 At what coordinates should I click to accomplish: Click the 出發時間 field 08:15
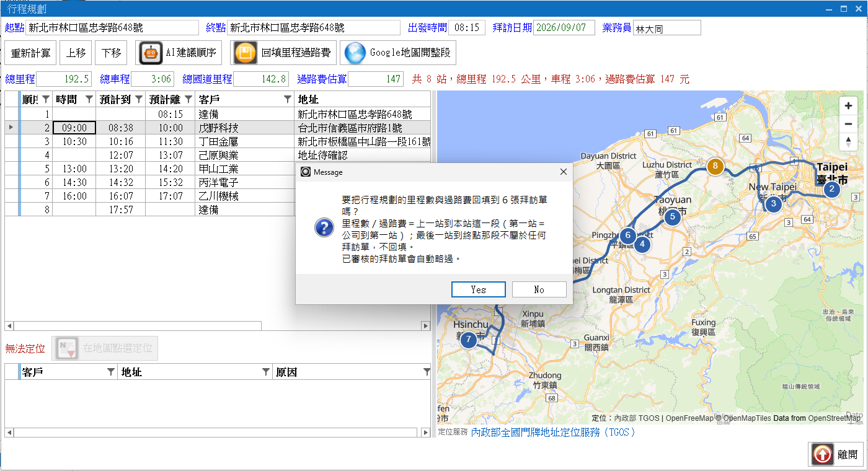pyautogui.click(x=467, y=28)
